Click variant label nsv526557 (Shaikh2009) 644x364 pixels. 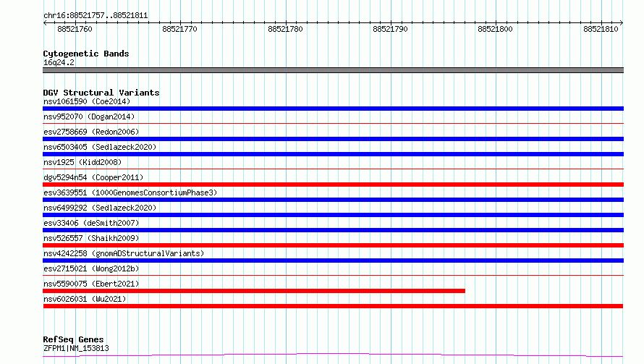tap(91, 238)
